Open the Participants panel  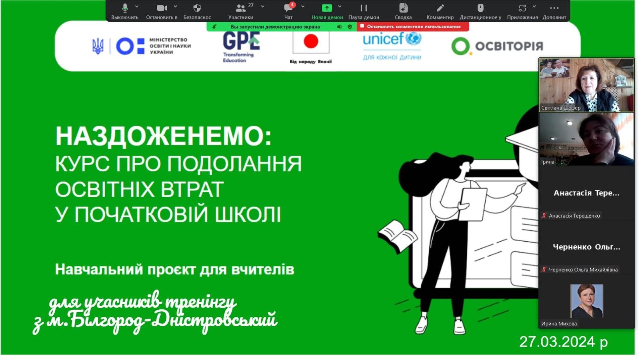point(240,8)
